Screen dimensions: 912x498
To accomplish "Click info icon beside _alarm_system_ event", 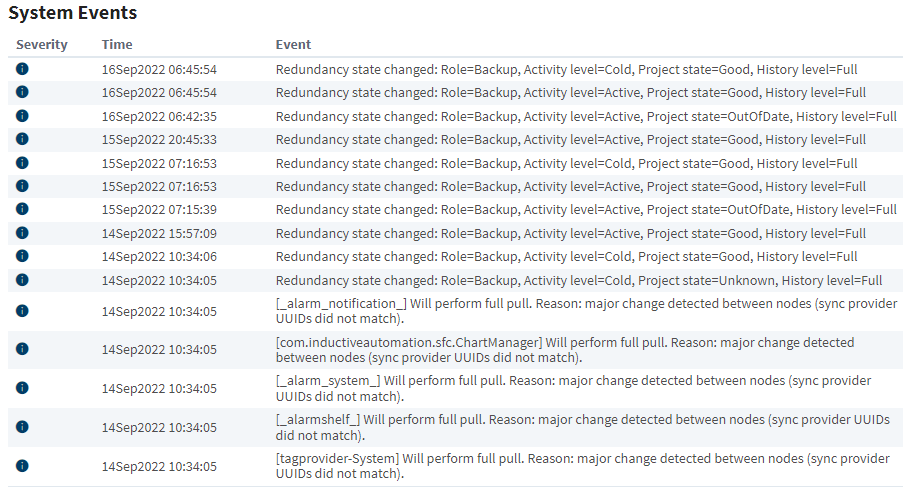I will click(x=22, y=388).
